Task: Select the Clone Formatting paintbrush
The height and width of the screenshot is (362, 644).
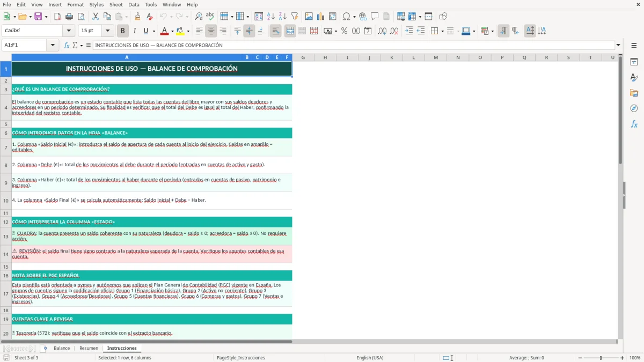Action: [137, 17]
